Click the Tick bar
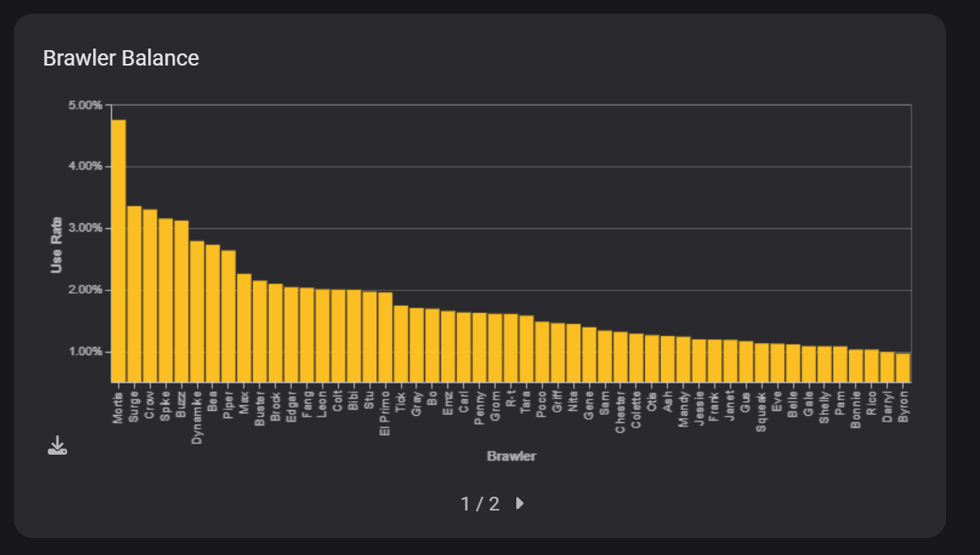Viewport: 980px width, 555px height. point(401,344)
